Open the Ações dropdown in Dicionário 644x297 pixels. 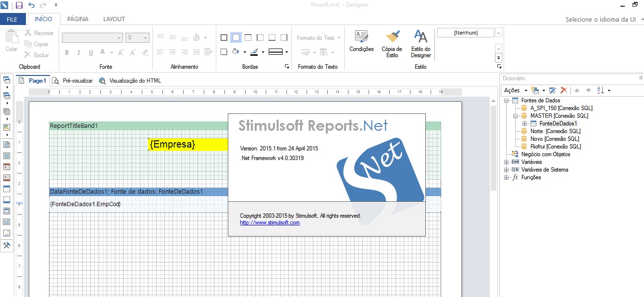click(x=515, y=90)
